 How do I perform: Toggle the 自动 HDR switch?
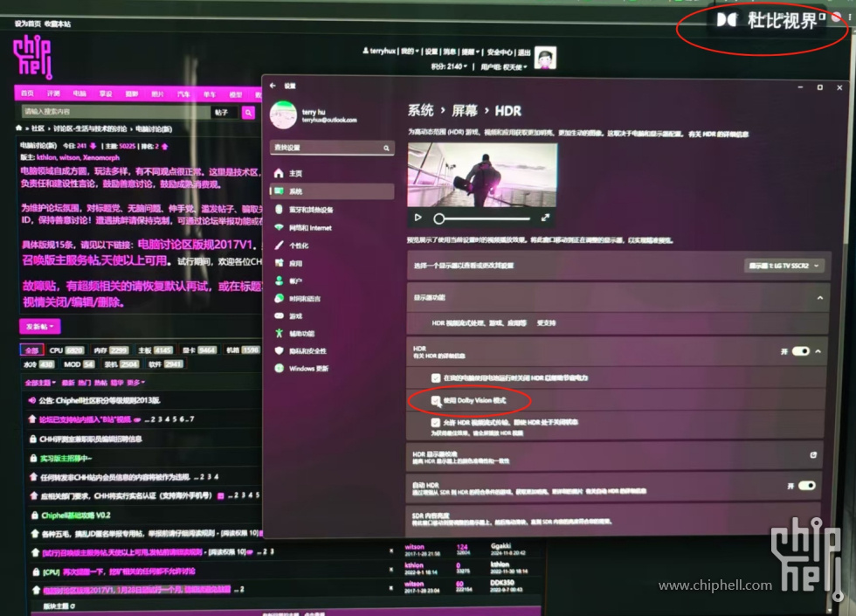[x=806, y=486]
